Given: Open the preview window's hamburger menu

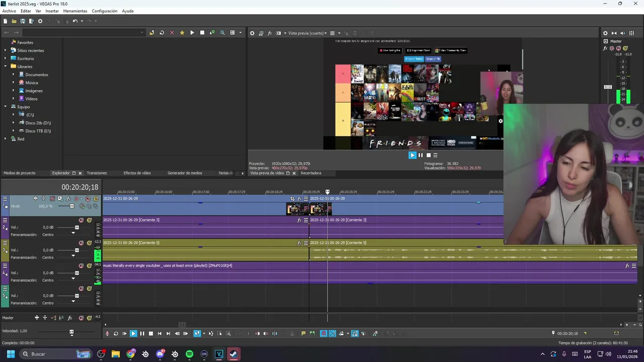Looking at the screenshot, I should pyautogui.click(x=436, y=155).
